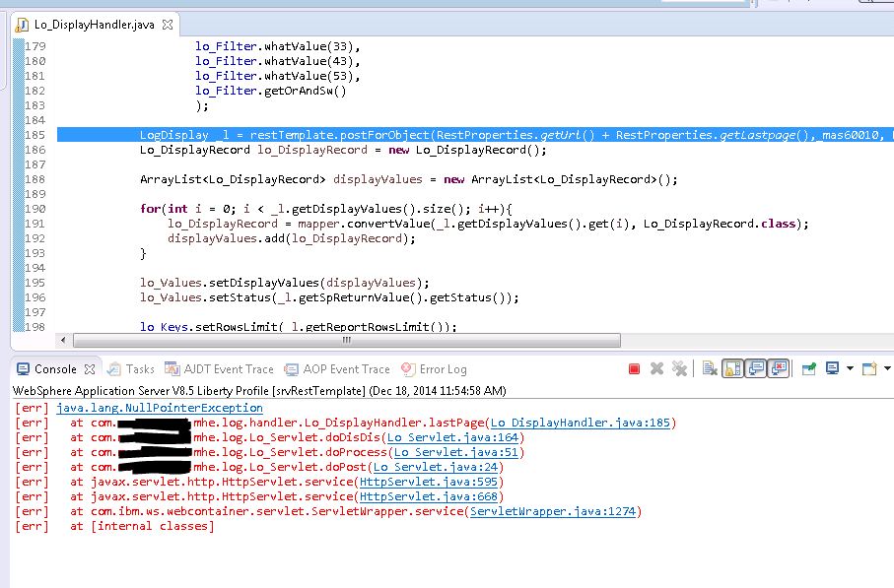Open the AJDT Event Trace tab
This screenshot has height=588, width=894.
(219, 369)
